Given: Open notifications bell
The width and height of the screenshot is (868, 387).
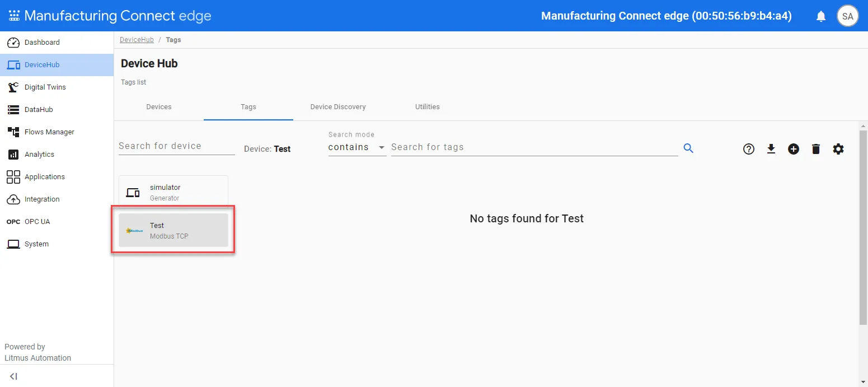Looking at the screenshot, I should (821, 16).
